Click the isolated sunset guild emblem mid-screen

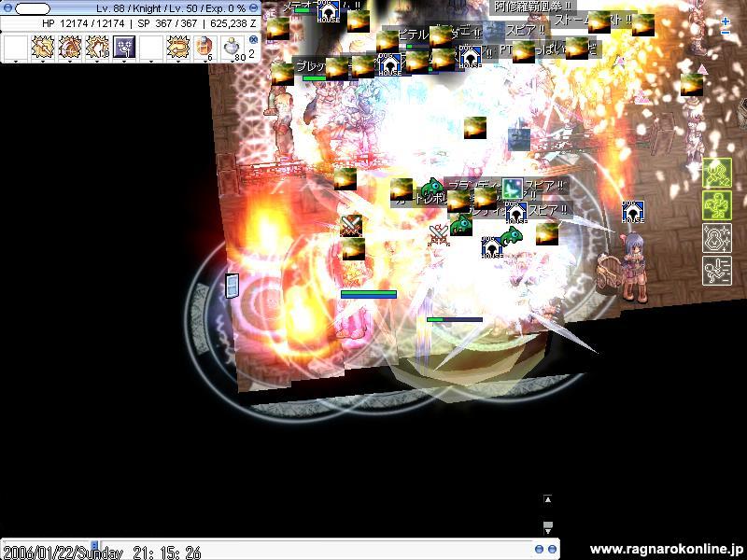pos(475,128)
